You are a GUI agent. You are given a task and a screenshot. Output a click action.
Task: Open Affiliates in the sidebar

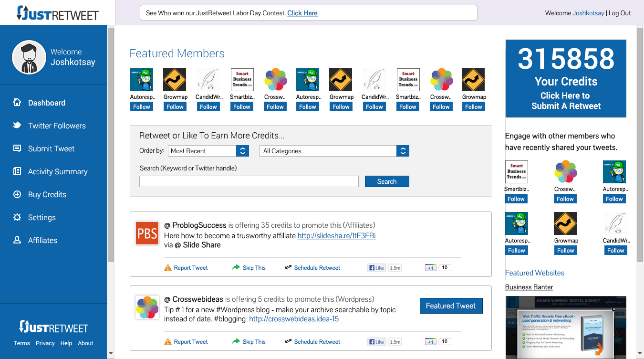click(x=42, y=240)
